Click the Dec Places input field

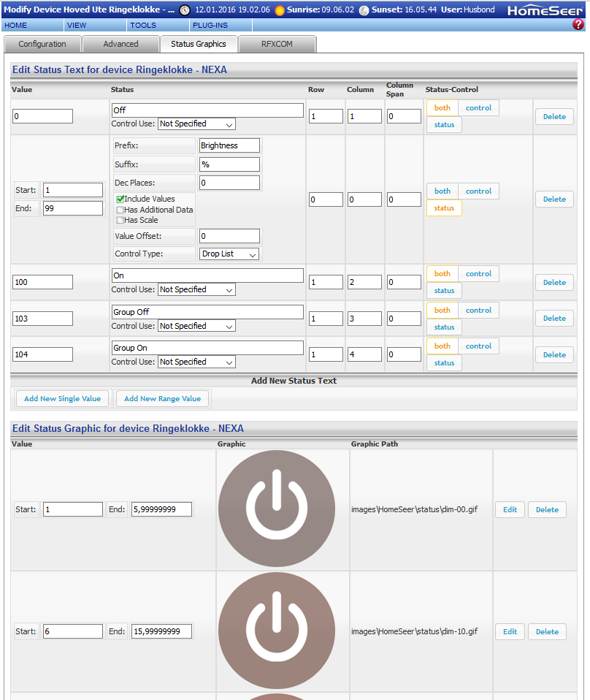tap(229, 183)
